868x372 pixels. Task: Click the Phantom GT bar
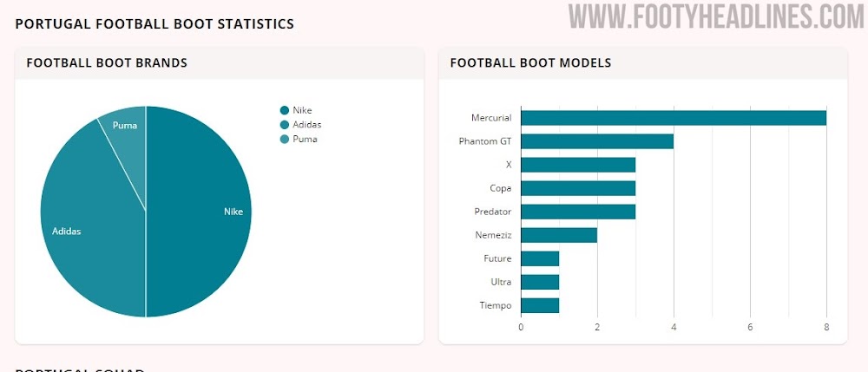597,141
